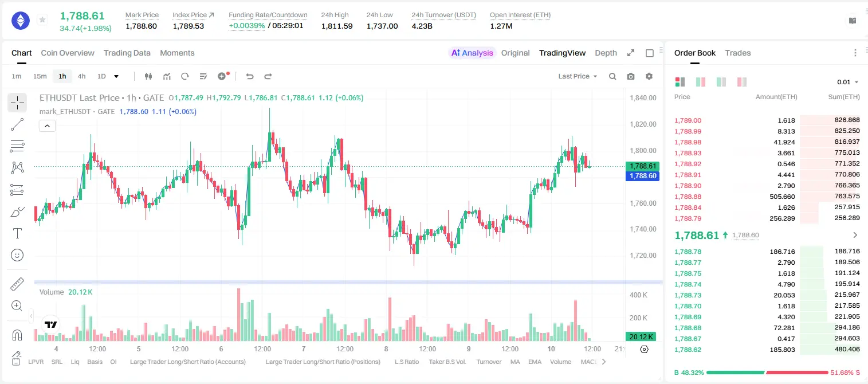Screen dimensions: 868x384
Task: Open candlestick chart type selector
Action: pyautogui.click(x=148, y=76)
